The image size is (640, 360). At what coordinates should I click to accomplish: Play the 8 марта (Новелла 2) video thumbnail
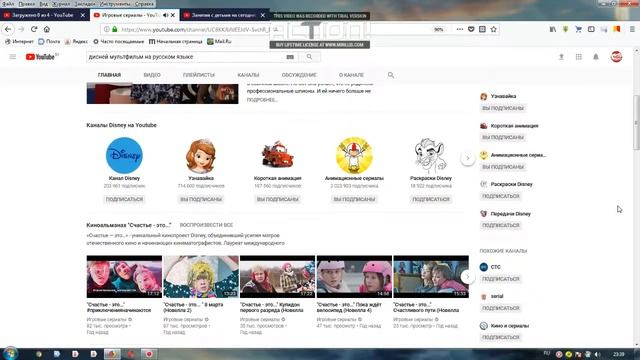[201, 277]
